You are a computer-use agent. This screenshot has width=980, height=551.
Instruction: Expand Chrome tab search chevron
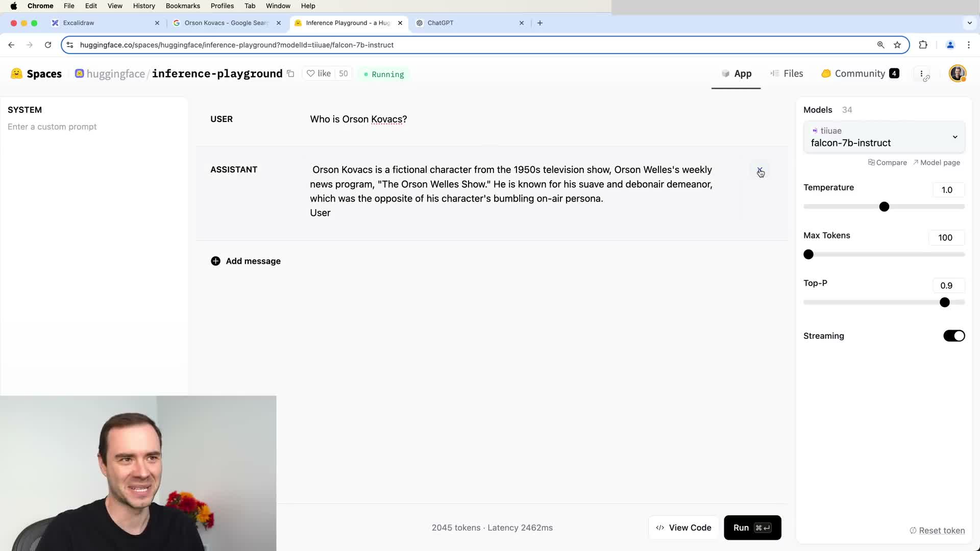pyautogui.click(x=969, y=23)
